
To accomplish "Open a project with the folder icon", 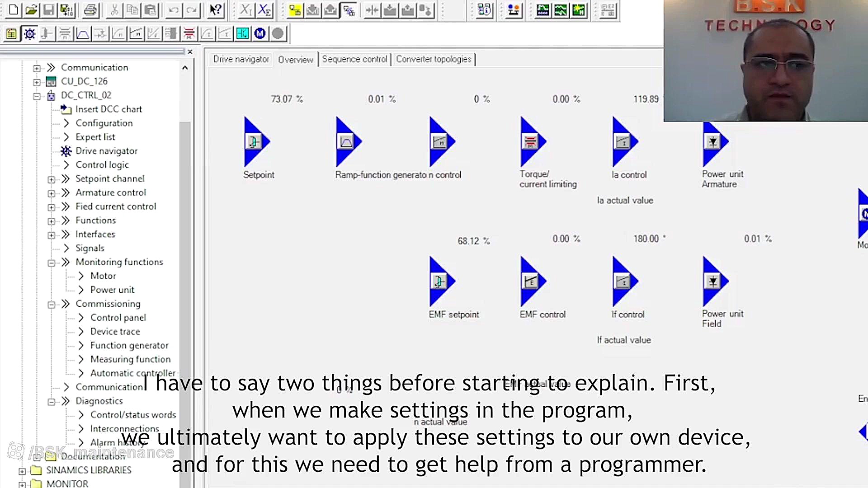I will tap(31, 10).
